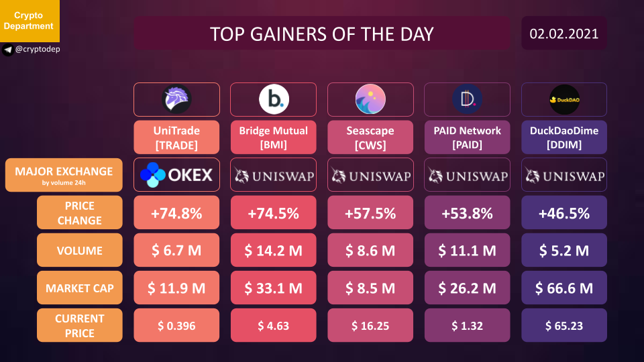Open the @cryptodep handle link
644x362 pixels.
coord(38,49)
